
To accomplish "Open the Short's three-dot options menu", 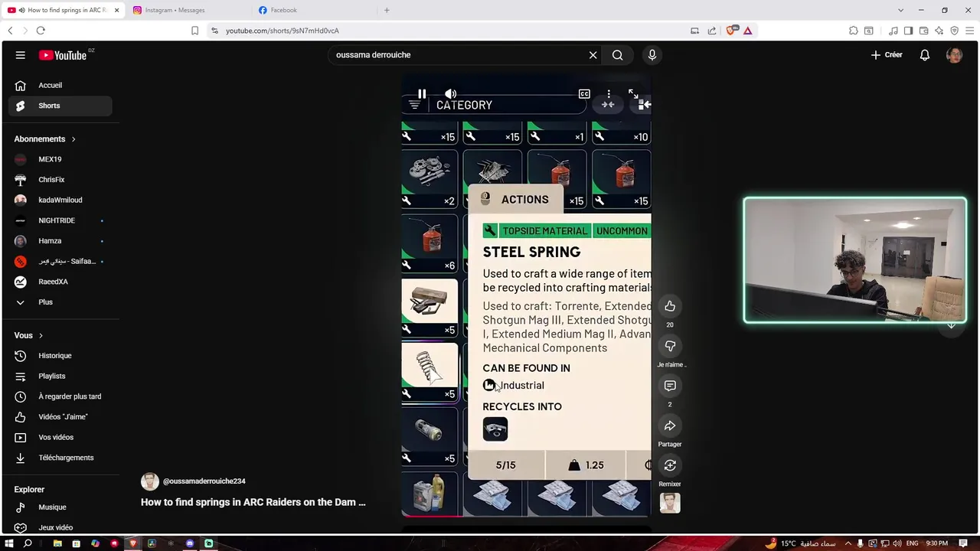I will tap(609, 94).
